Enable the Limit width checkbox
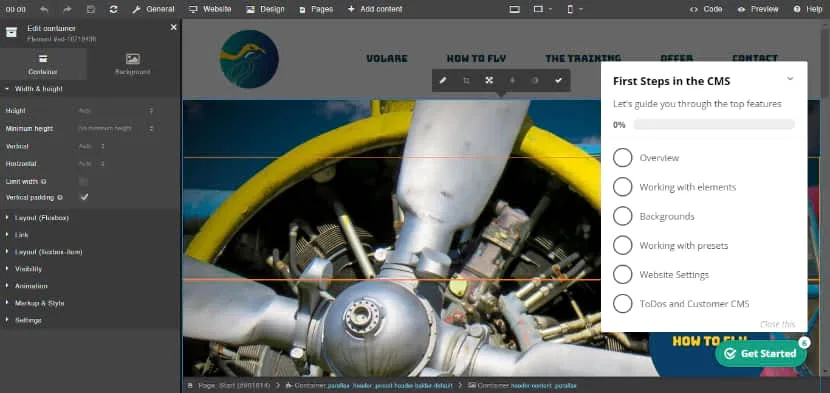This screenshot has width=830, height=393. 84,182
